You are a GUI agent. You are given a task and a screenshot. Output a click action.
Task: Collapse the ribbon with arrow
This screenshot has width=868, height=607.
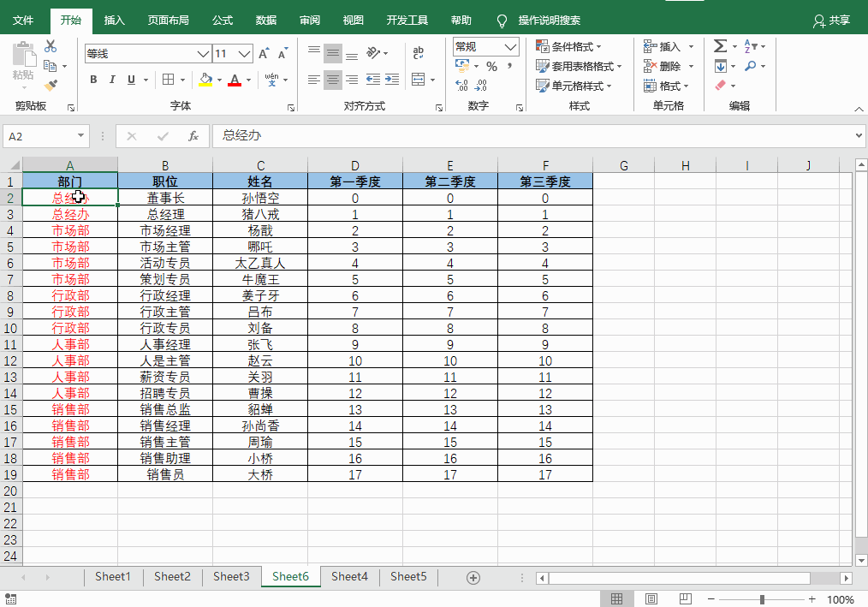coord(859,109)
